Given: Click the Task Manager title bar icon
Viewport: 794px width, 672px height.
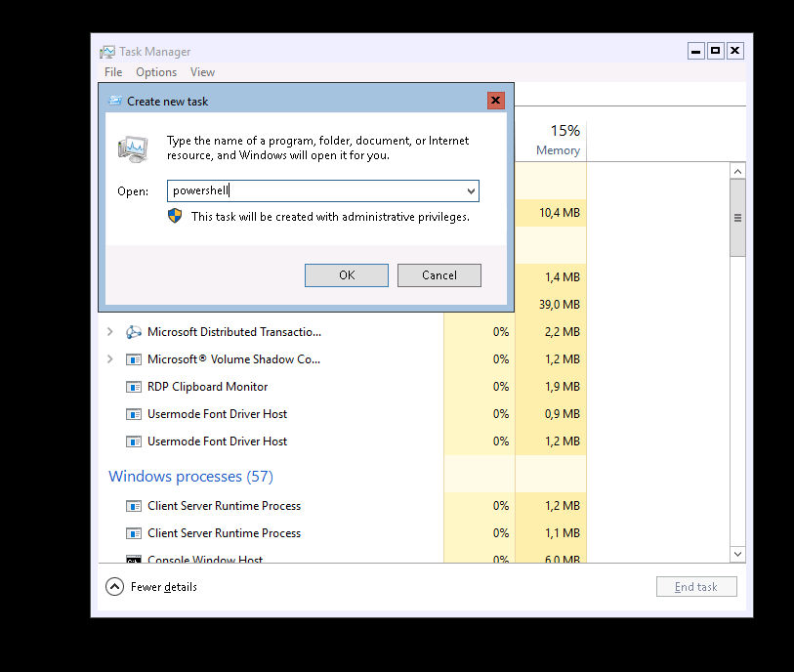Looking at the screenshot, I should point(107,52).
